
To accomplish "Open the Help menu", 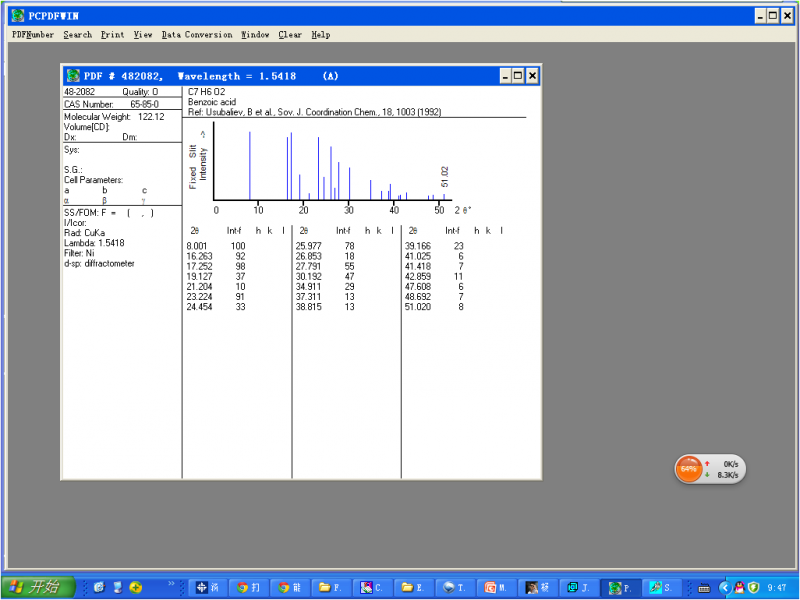I will click(320, 35).
